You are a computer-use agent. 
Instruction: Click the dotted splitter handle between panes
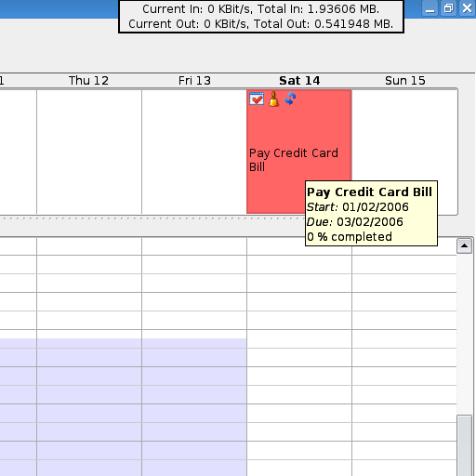(x=152, y=218)
